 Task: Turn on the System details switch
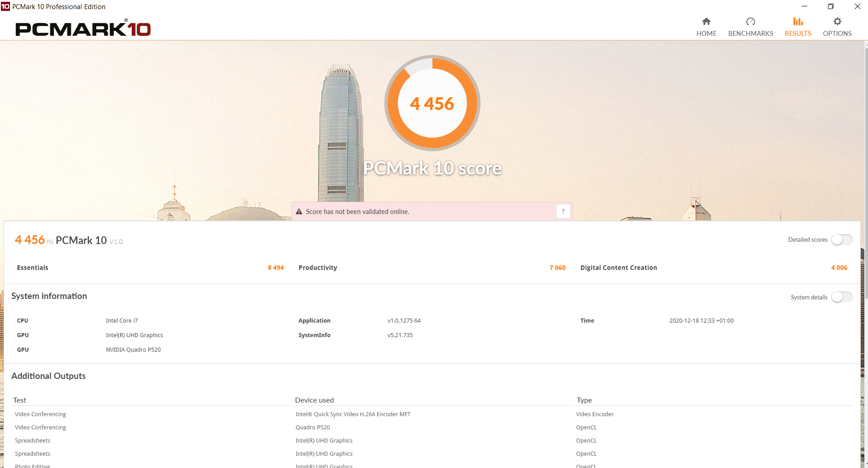click(x=842, y=297)
